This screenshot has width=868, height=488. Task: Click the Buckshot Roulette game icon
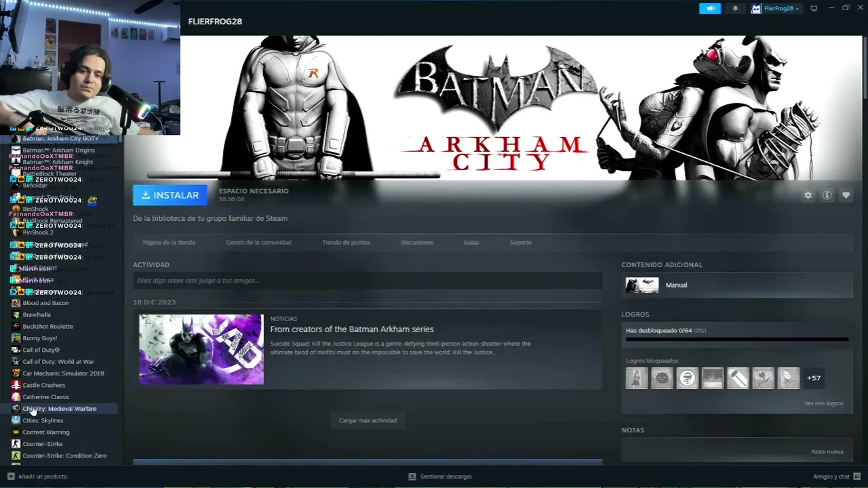[x=16, y=326]
